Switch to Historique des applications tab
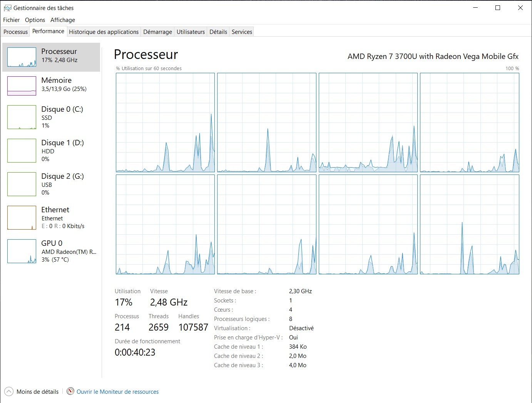Screen dimensions: 532x403 pyautogui.click(x=104, y=32)
